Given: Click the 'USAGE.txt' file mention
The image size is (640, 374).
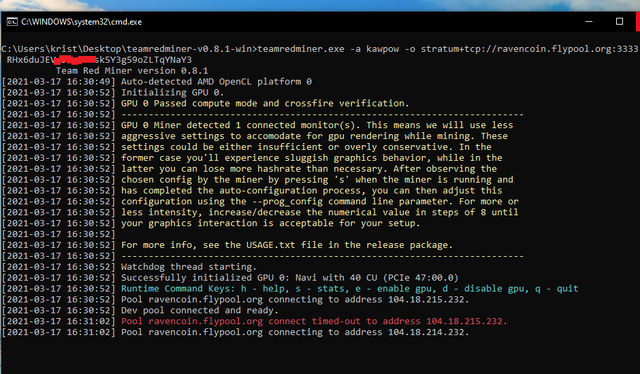Looking at the screenshot, I should (270, 245).
